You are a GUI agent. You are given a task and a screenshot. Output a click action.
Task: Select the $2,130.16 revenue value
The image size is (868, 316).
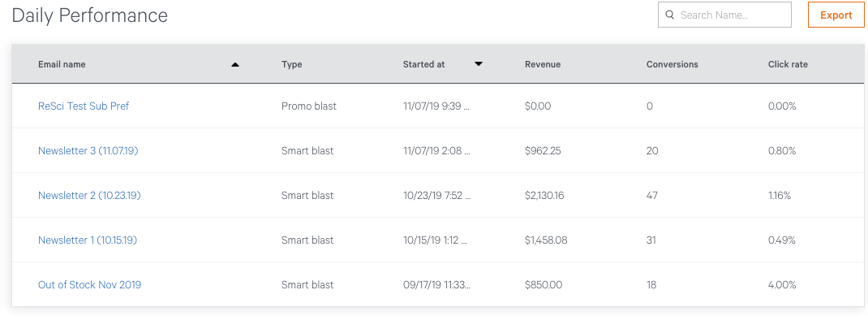[x=544, y=195]
